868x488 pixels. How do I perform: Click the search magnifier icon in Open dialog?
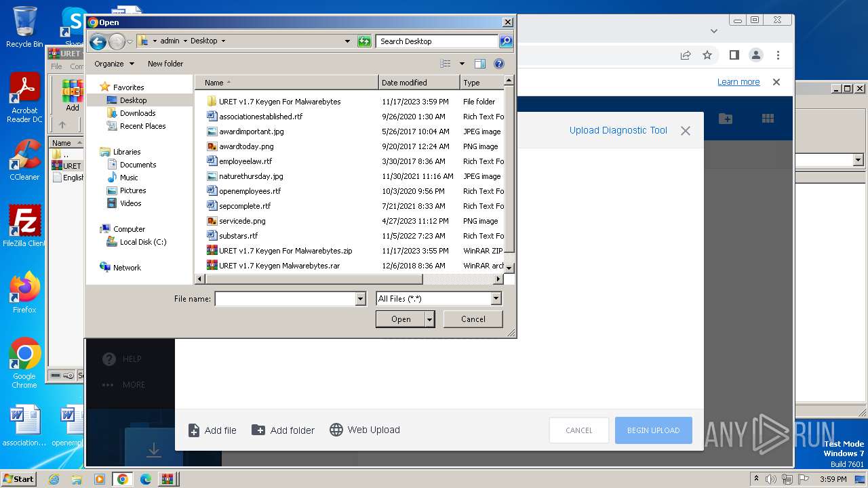point(506,41)
